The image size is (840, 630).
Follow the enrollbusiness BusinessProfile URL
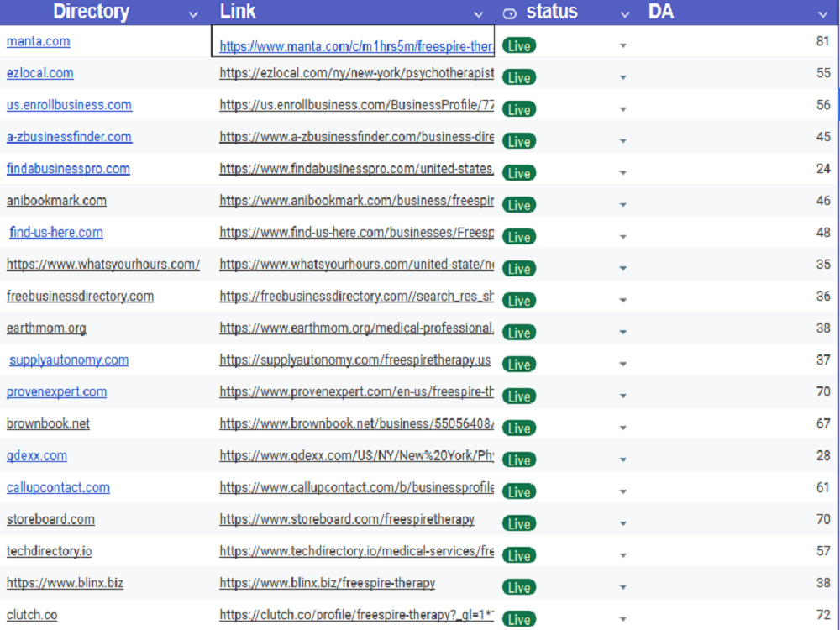pos(356,105)
